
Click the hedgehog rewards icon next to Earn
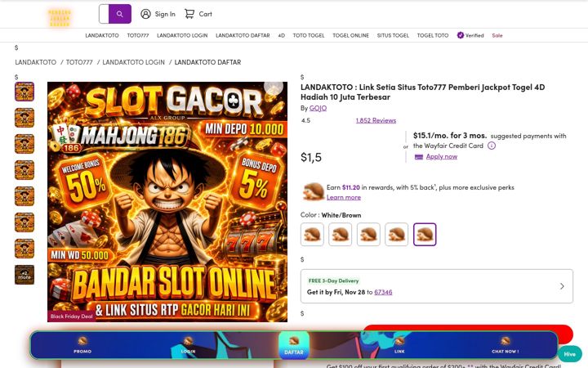tap(313, 191)
